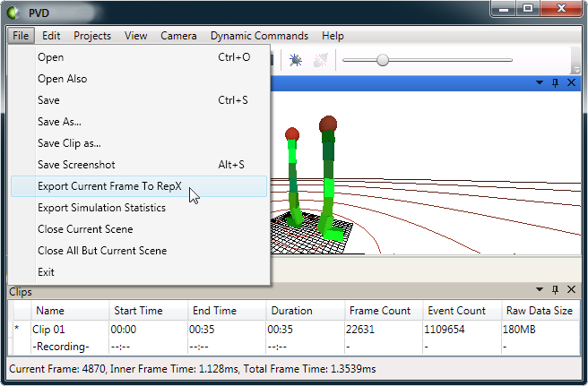Pin the 3D scene viewport panel
The height and width of the screenshot is (386, 588).
[x=556, y=82]
